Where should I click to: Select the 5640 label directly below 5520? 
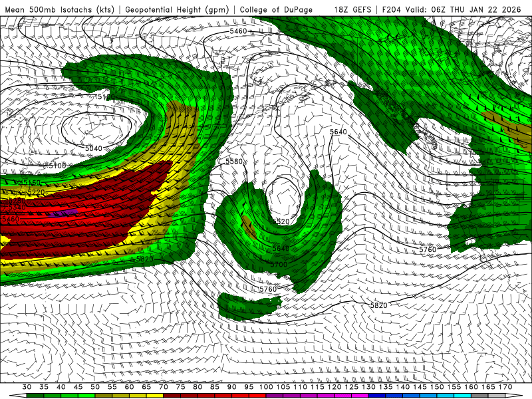281,248
